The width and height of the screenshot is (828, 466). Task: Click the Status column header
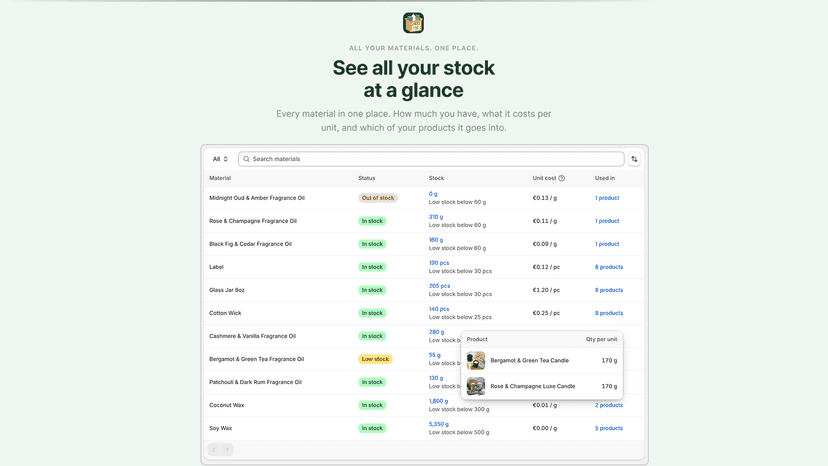click(367, 179)
